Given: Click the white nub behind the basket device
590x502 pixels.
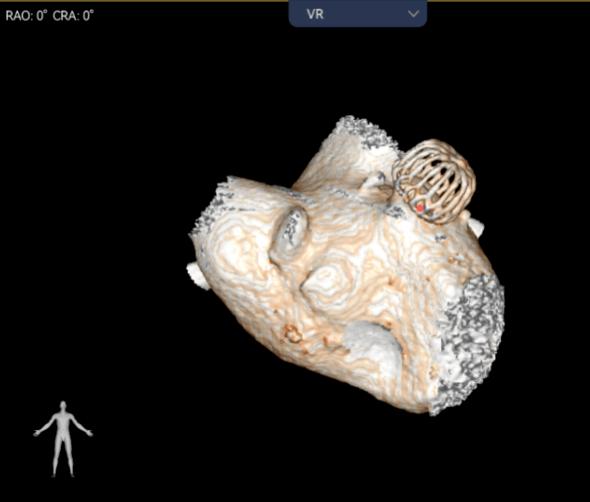Looking at the screenshot, I should point(476,227).
